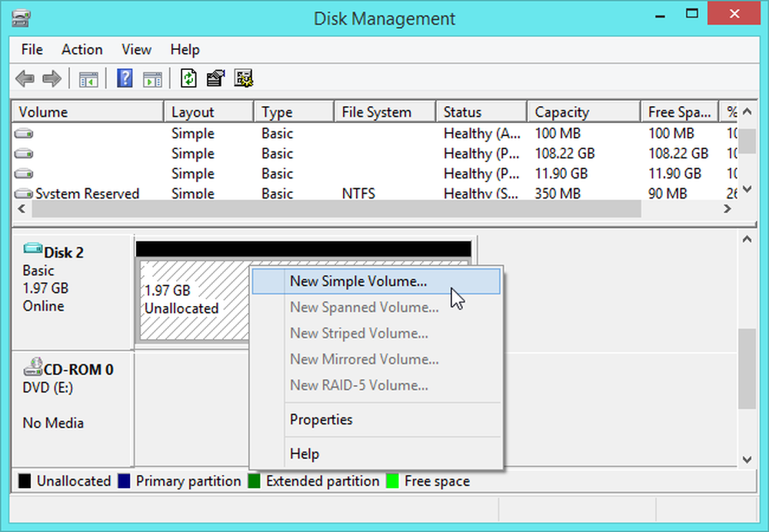Screen dimensions: 769x532
Task: Click volume list scroll up arrow
Action: pos(747,111)
